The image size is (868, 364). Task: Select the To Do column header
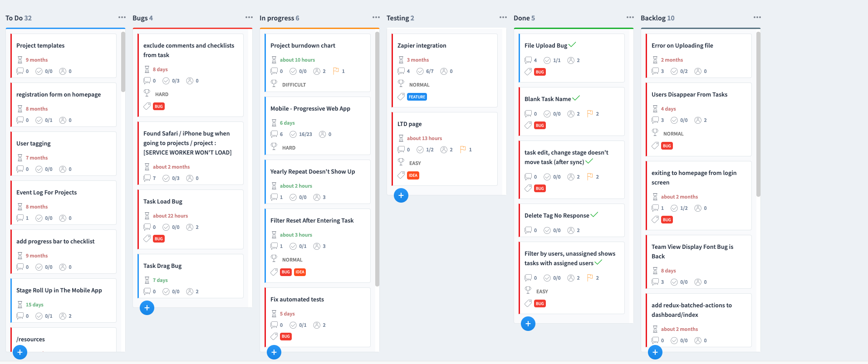tap(19, 18)
